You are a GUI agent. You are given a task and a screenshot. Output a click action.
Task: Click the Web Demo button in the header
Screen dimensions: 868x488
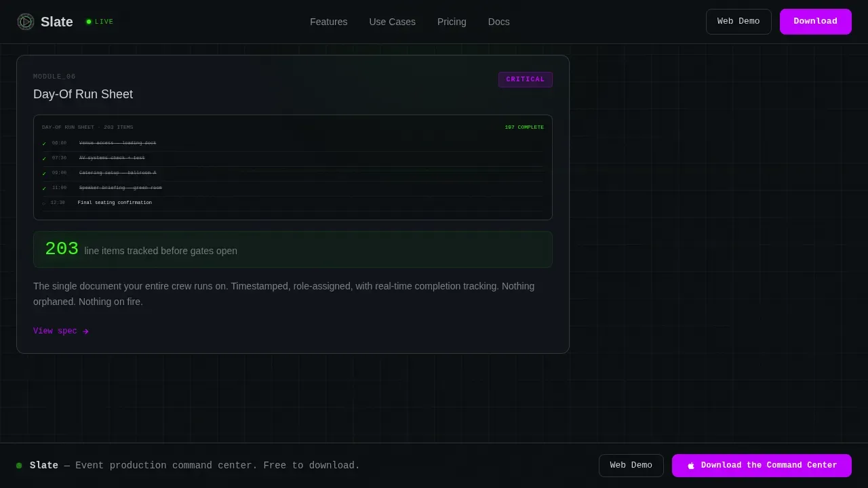pyautogui.click(x=738, y=22)
